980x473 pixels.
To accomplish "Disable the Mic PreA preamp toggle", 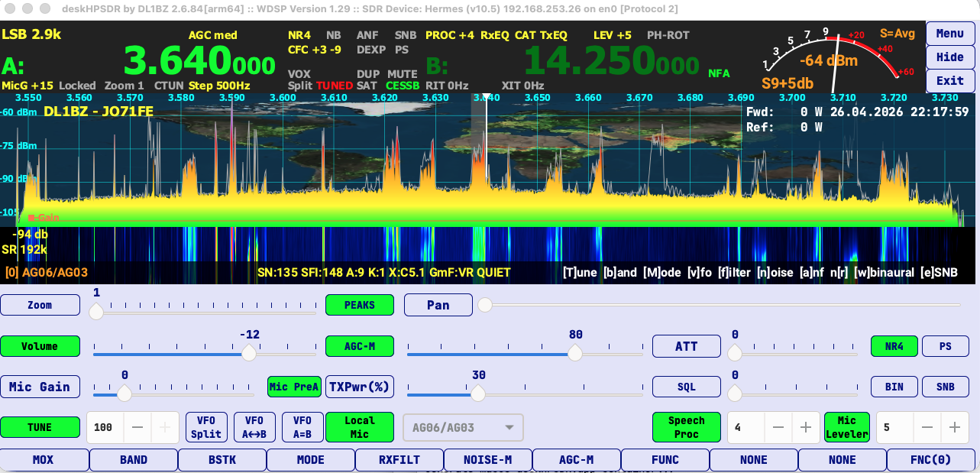I will (x=294, y=387).
